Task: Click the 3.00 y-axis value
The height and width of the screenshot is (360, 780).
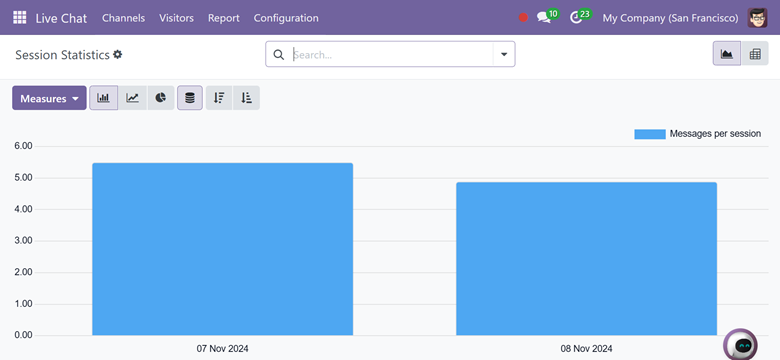Action: (x=23, y=241)
